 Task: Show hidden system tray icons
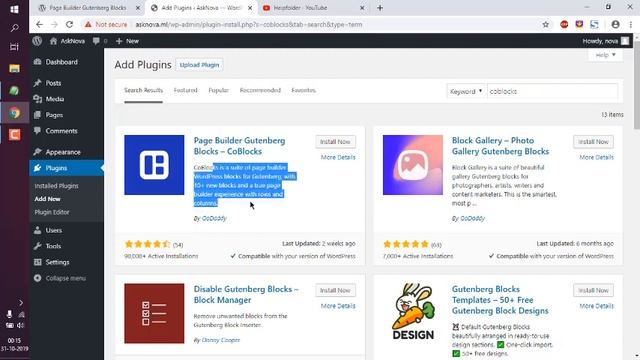click(20, 303)
